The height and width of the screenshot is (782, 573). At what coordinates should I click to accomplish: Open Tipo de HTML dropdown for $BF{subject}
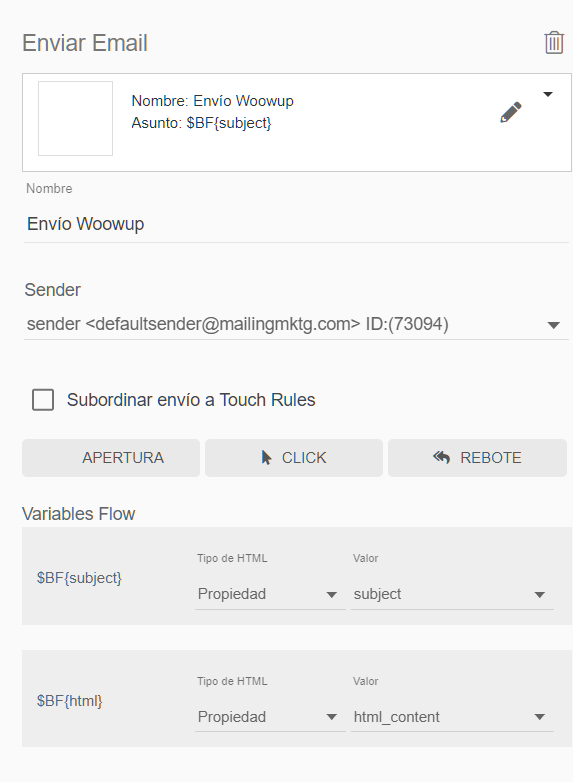tap(270, 594)
